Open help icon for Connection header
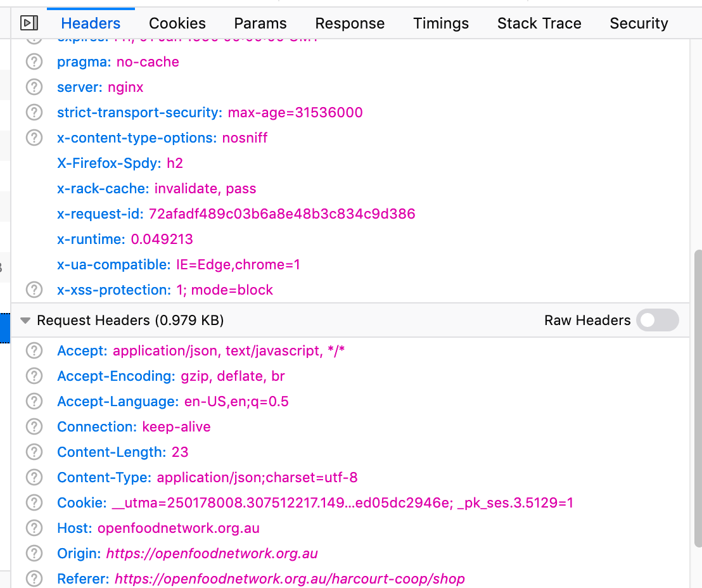This screenshot has width=702, height=588. click(x=34, y=427)
